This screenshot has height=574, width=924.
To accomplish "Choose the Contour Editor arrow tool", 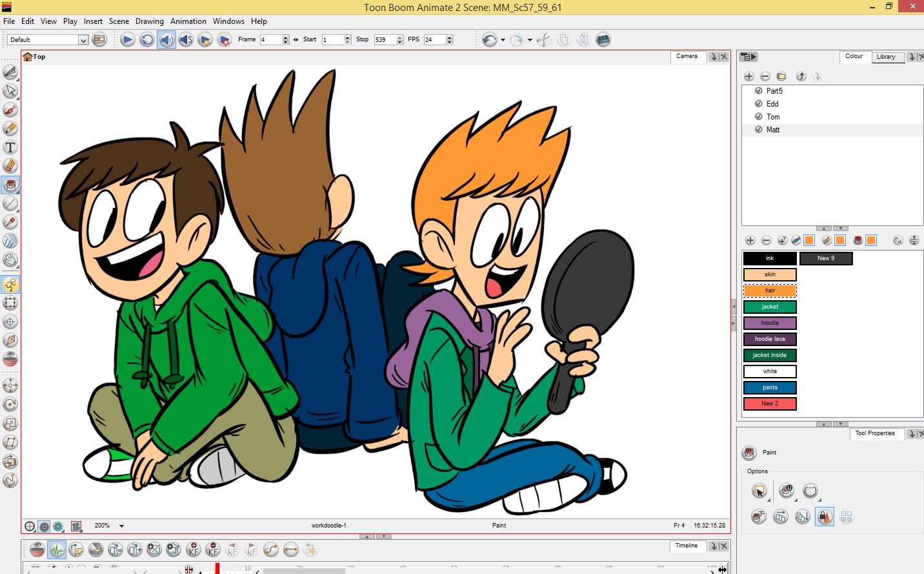I will coord(10,91).
